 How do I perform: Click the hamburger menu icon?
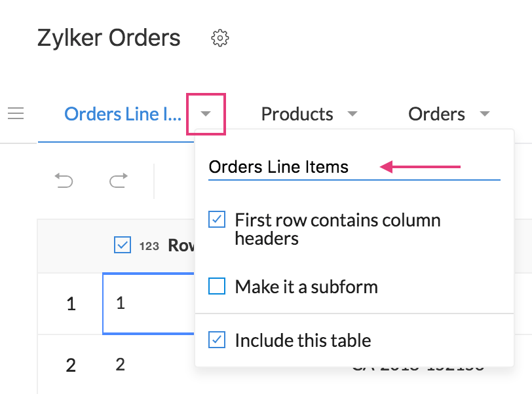point(16,114)
